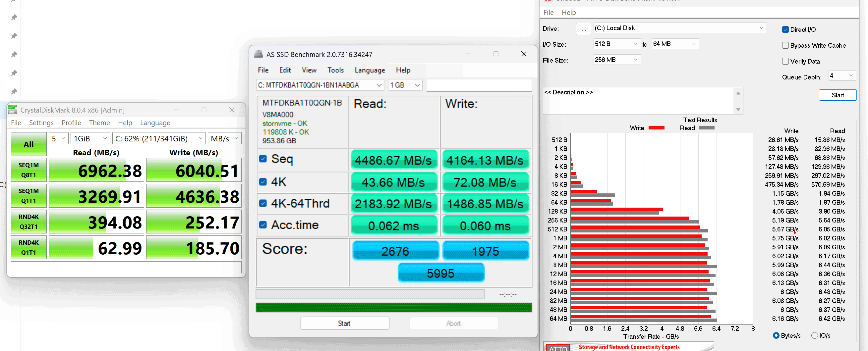Select the Bytes/s radio button
The height and width of the screenshot is (351, 868).
pyautogui.click(x=776, y=335)
